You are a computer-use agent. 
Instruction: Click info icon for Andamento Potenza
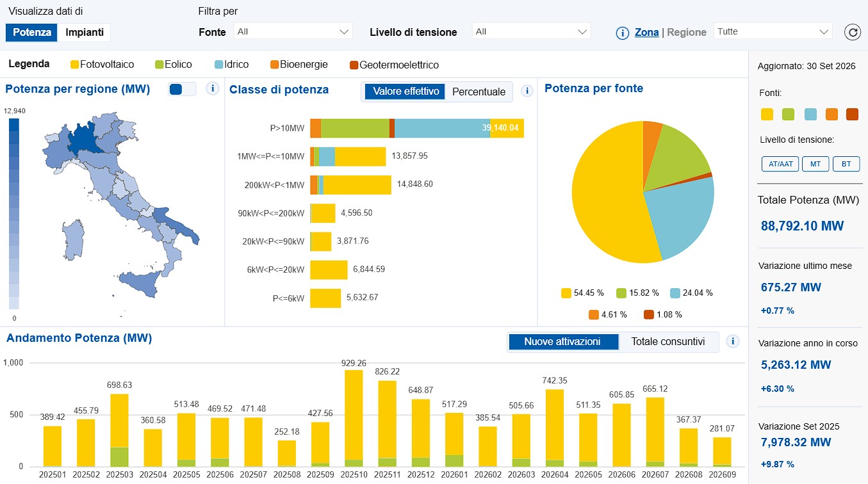pyautogui.click(x=733, y=342)
